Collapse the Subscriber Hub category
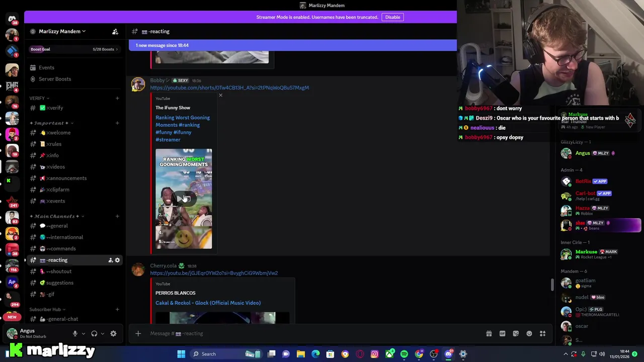Screen dimensions: 644x362 [47, 310]
